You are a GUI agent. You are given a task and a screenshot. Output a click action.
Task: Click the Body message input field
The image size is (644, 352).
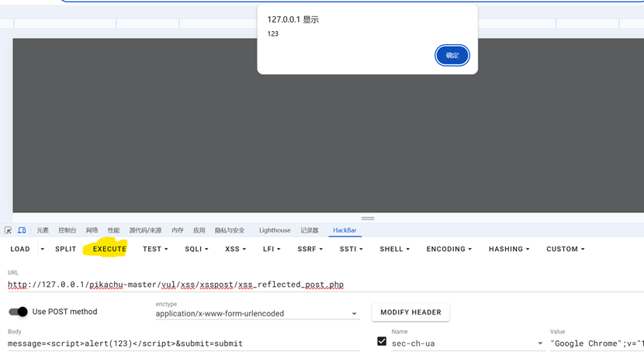184,343
